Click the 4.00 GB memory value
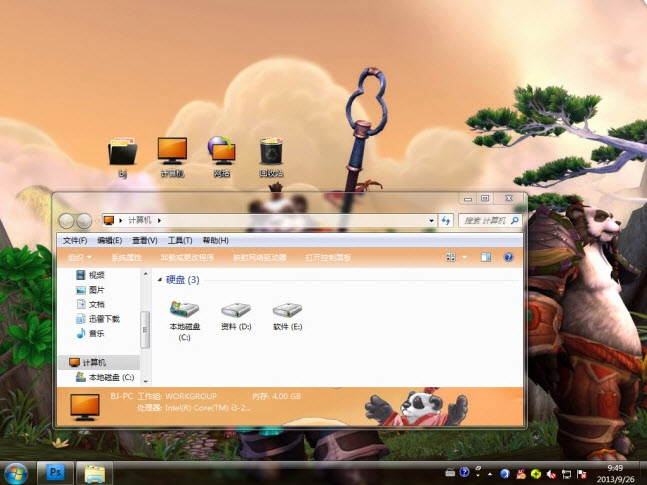 click(286, 396)
